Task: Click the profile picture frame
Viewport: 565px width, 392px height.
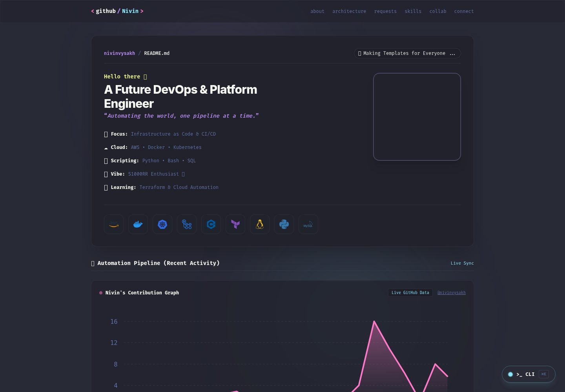Action: [x=417, y=117]
